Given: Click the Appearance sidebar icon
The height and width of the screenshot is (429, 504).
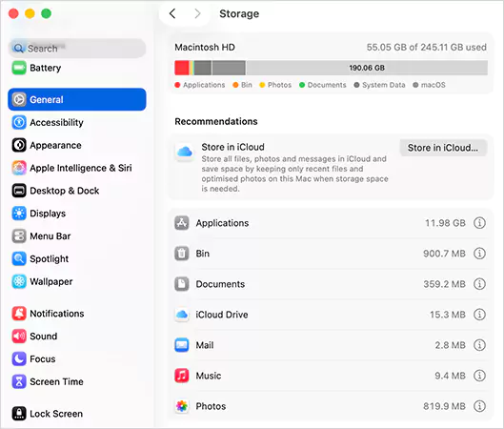Looking at the screenshot, I should (19, 145).
